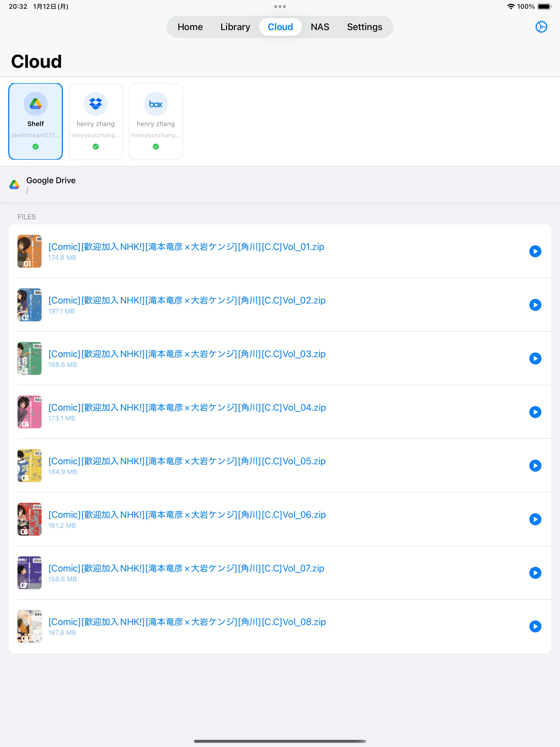Start playback of Vol_05.zip via play icon
560x747 pixels.
tap(535, 466)
